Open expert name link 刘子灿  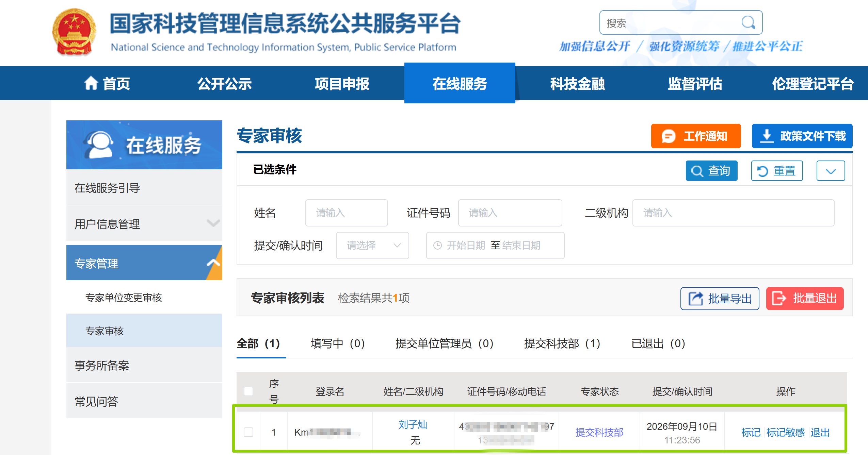point(413,424)
